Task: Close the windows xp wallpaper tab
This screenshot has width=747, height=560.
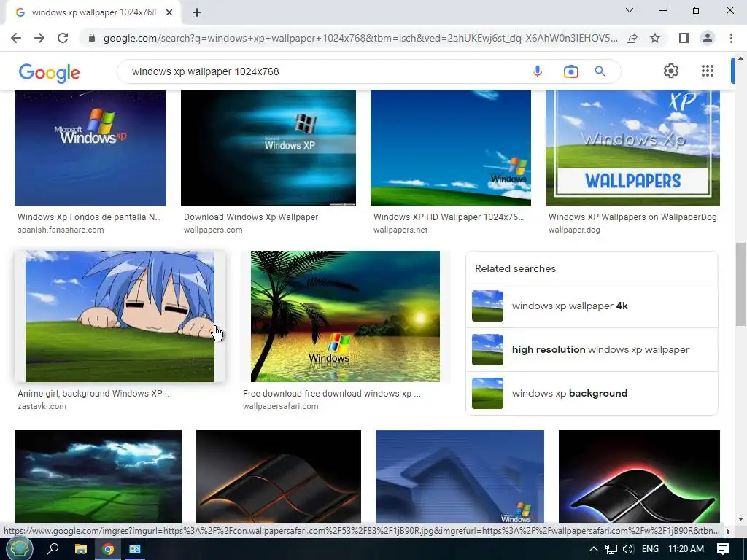Action: [169, 12]
